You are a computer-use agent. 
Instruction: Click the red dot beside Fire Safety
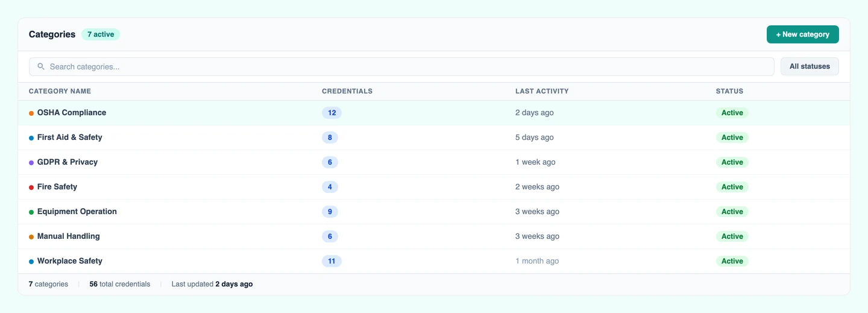[x=31, y=188]
